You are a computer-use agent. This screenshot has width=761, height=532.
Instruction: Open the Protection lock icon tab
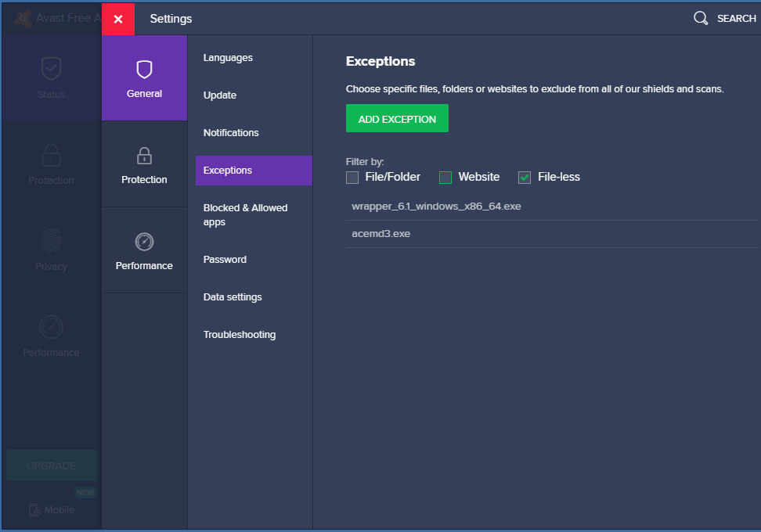pyautogui.click(x=144, y=164)
